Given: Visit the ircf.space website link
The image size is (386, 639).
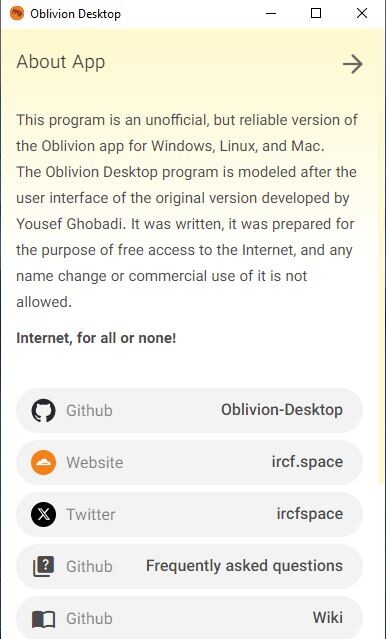Looking at the screenshot, I should click(307, 462).
